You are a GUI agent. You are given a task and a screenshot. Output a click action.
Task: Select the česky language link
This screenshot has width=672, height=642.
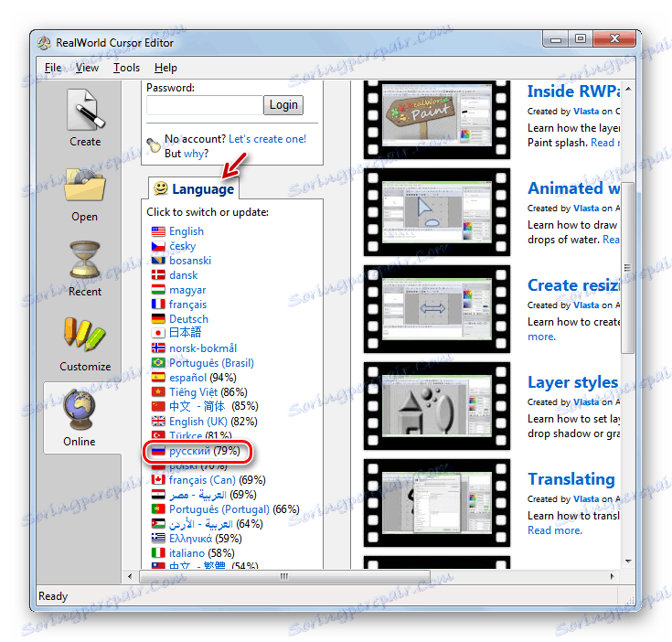(183, 246)
